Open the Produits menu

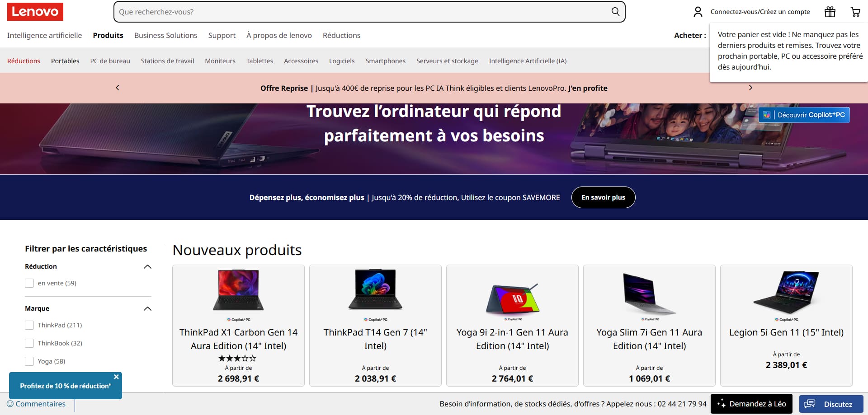tap(108, 35)
